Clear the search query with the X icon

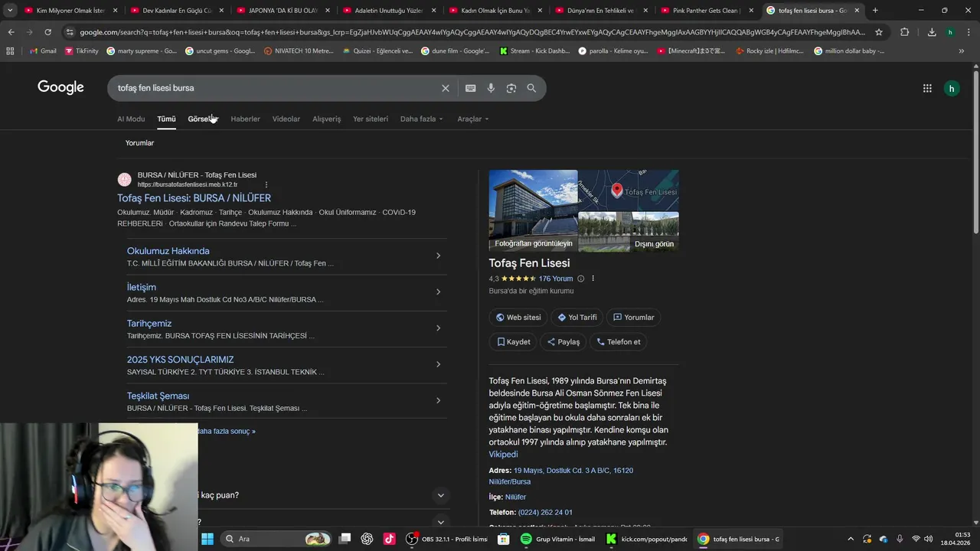pos(445,88)
